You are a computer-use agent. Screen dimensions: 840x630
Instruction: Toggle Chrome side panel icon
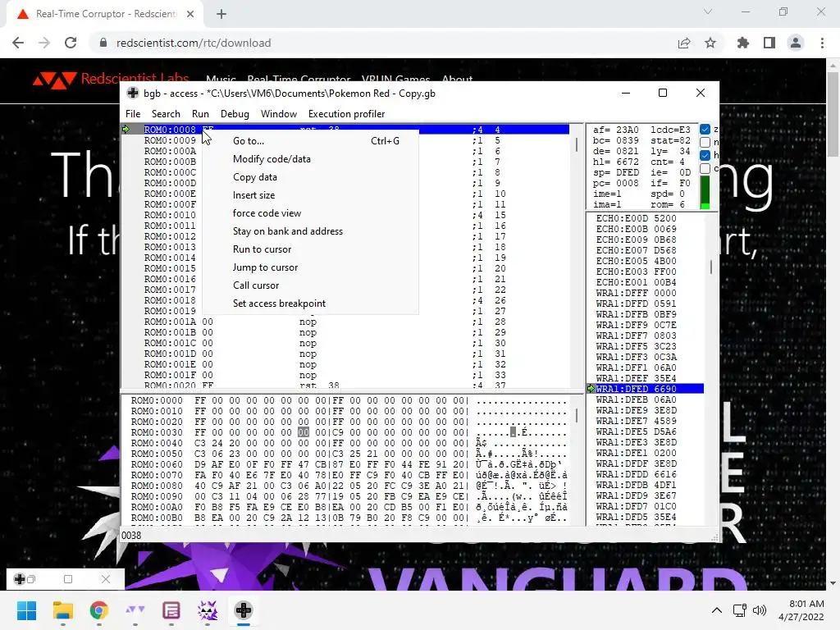(769, 43)
